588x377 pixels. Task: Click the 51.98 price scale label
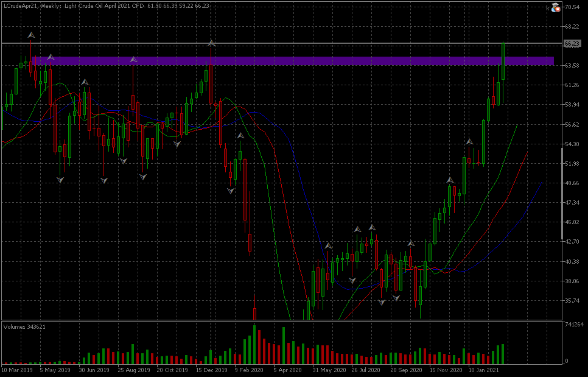tap(572, 164)
